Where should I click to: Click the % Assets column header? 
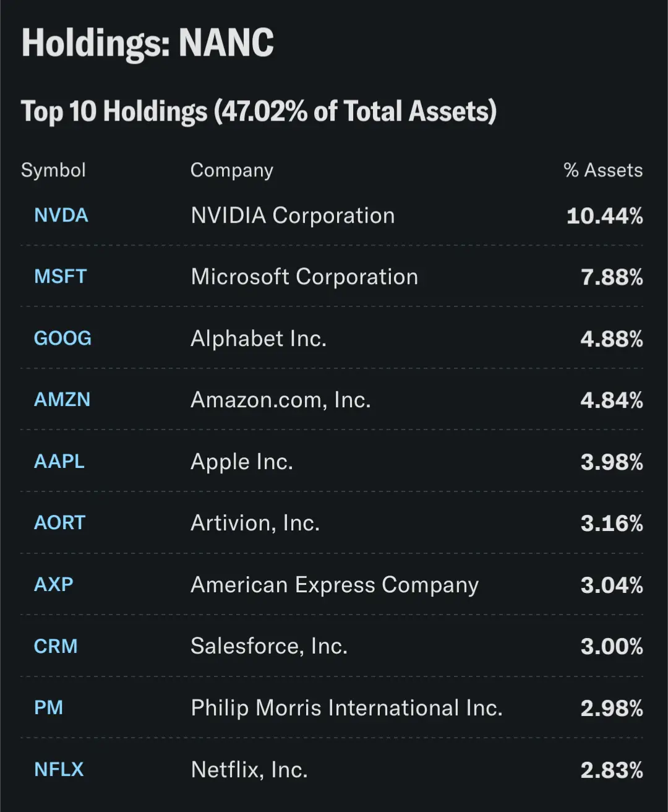603,170
